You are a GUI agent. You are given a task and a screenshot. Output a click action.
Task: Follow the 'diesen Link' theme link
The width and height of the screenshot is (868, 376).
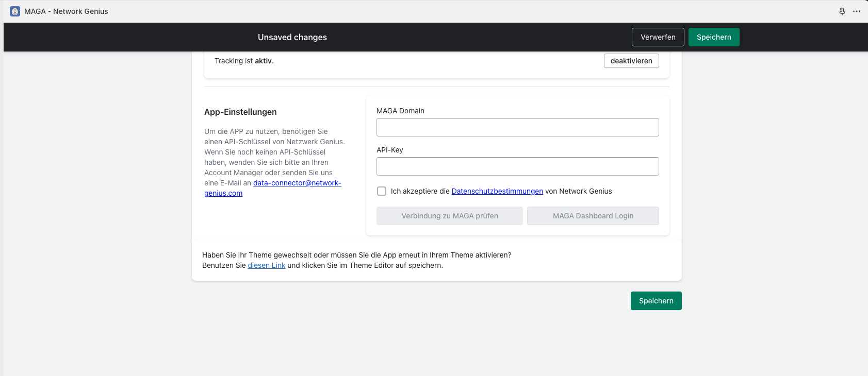pyautogui.click(x=267, y=265)
